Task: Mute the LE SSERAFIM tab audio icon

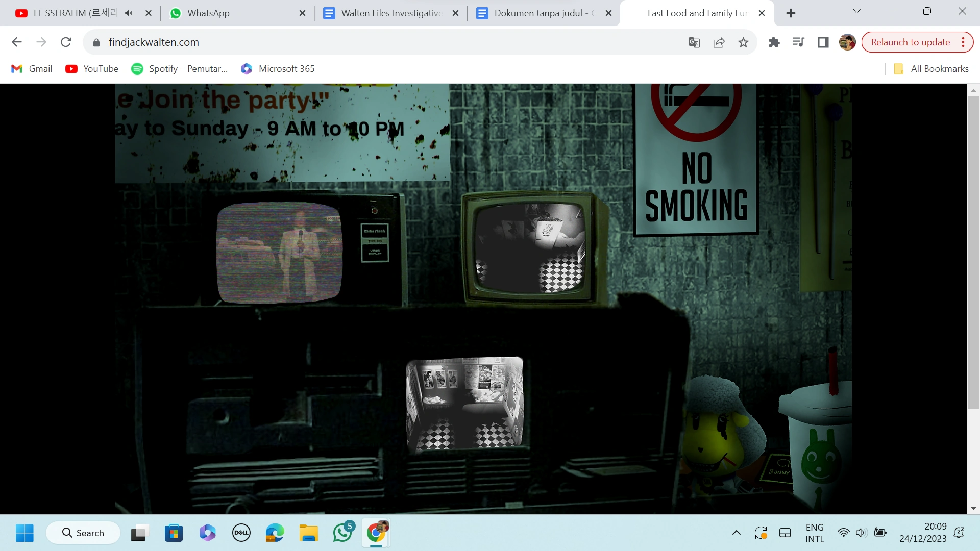Action: tap(129, 13)
